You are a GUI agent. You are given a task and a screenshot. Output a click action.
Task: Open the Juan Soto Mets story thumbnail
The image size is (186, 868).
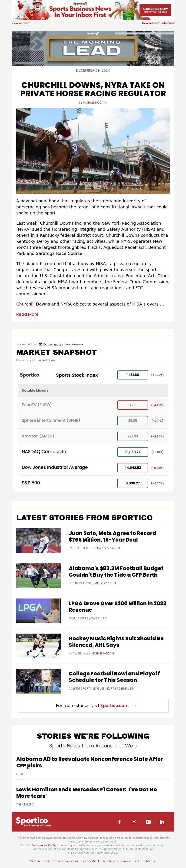click(x=38, y=540)
